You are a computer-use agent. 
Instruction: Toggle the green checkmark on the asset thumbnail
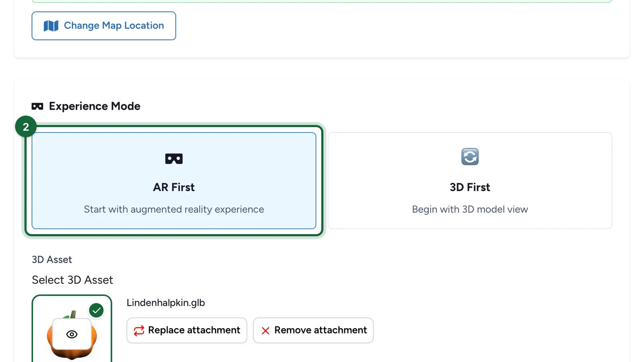point(97,311)
